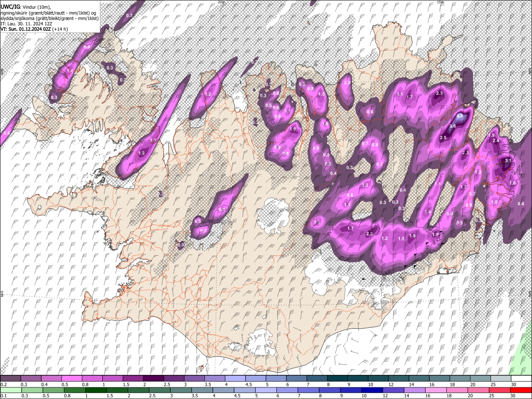This screenshot has width=532, height=399.
Task: Click the light periwinkle snow swatch at 4
Action: coord(234,379)
